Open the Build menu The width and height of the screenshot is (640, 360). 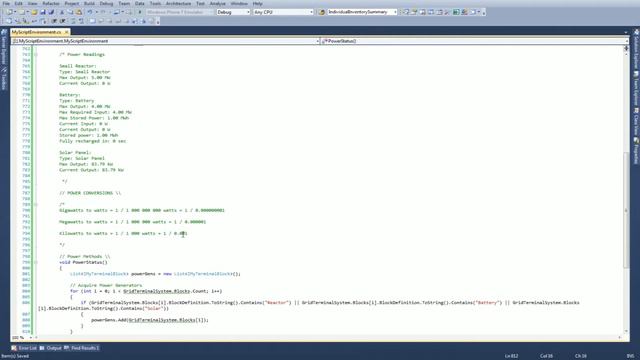point(89,3)
